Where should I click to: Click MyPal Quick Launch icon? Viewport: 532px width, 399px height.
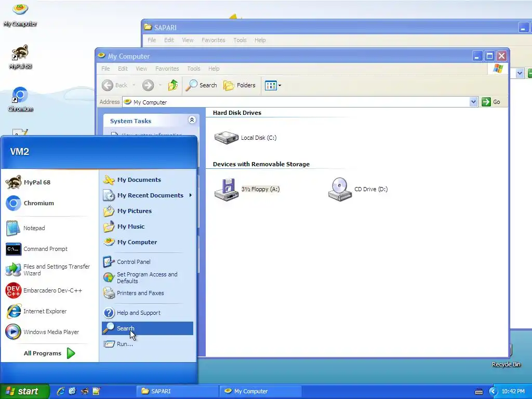coord(85,391)
